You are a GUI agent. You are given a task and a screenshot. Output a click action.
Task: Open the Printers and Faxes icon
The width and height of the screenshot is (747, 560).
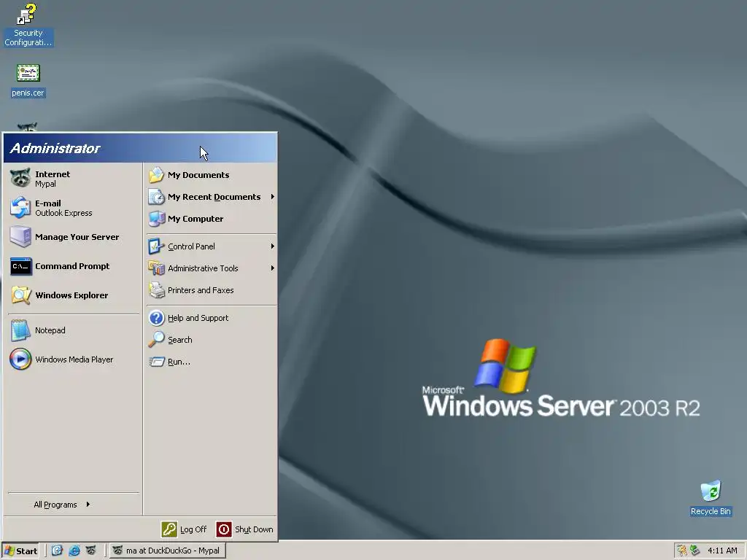click(x=156, y=290)
